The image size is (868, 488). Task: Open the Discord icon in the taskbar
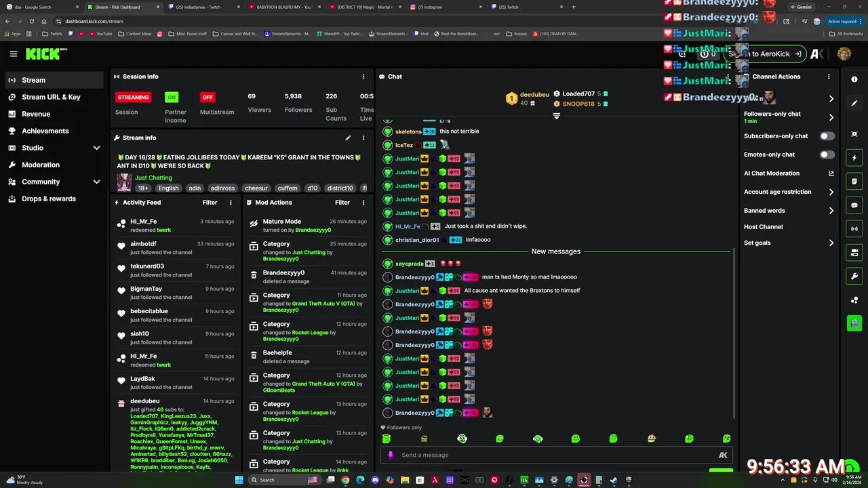click(x=375, y=480)
